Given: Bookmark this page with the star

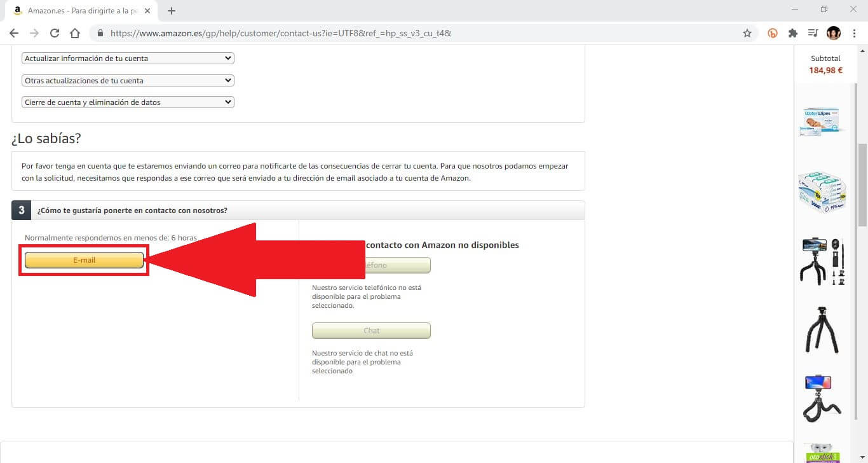Looking at the screenshot, I should pos(747,33).
